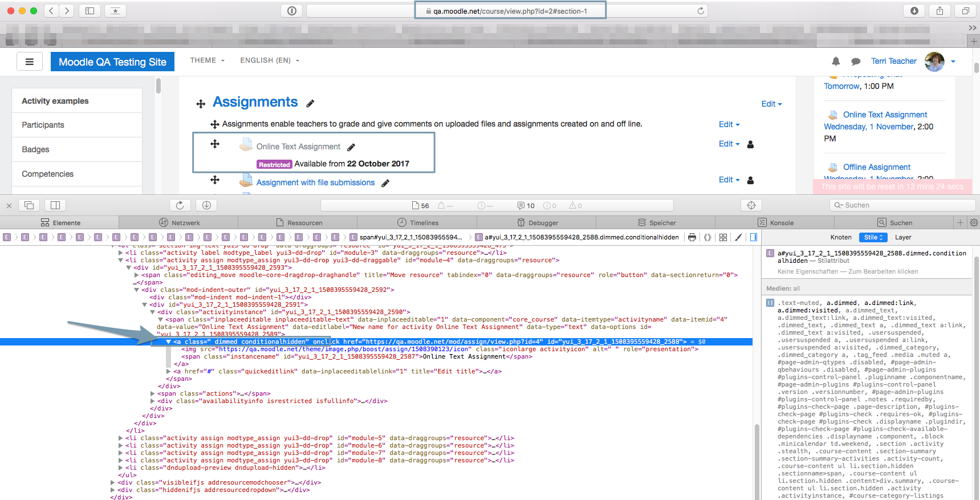Image resolution: width=980 pixels, height=500 pixels.
Task: Open the Top Sites star button
Action: point(115,11)
